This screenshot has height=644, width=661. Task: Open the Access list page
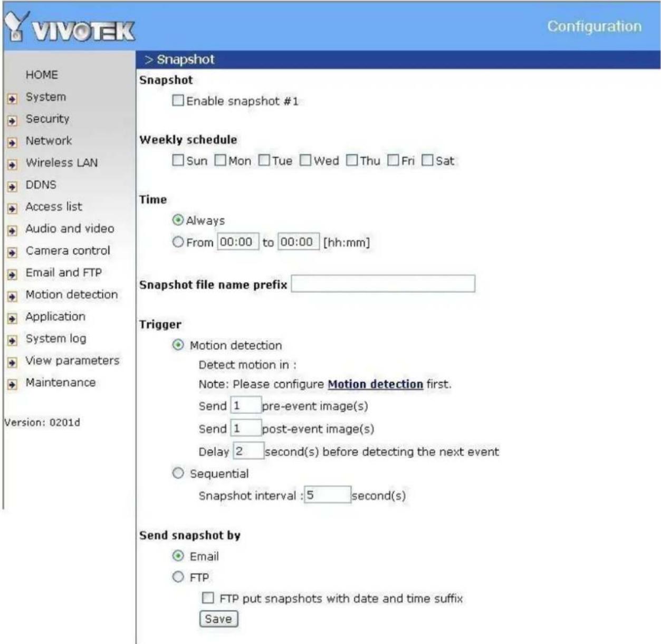tap(54, 207)
